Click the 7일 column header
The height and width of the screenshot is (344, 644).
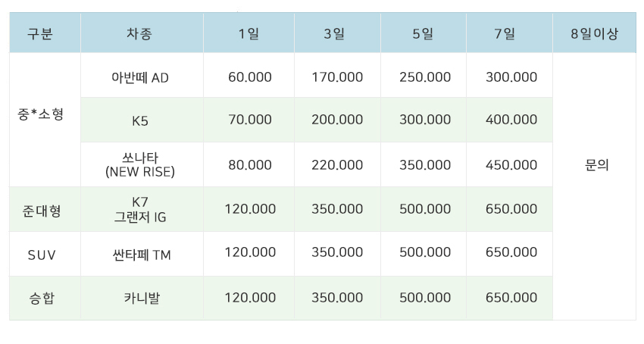pyautogui.click(x=509, y=33)
